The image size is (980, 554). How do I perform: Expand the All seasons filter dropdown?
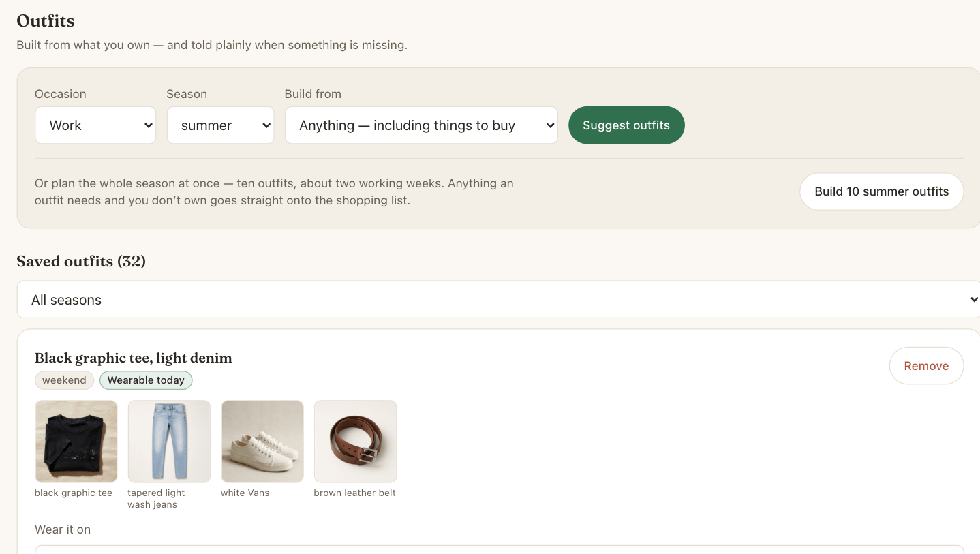click(498, 300)
